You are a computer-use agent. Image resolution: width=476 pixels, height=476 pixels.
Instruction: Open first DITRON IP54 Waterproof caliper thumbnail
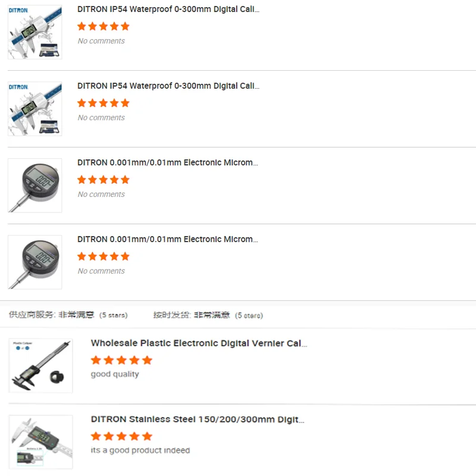35,32
